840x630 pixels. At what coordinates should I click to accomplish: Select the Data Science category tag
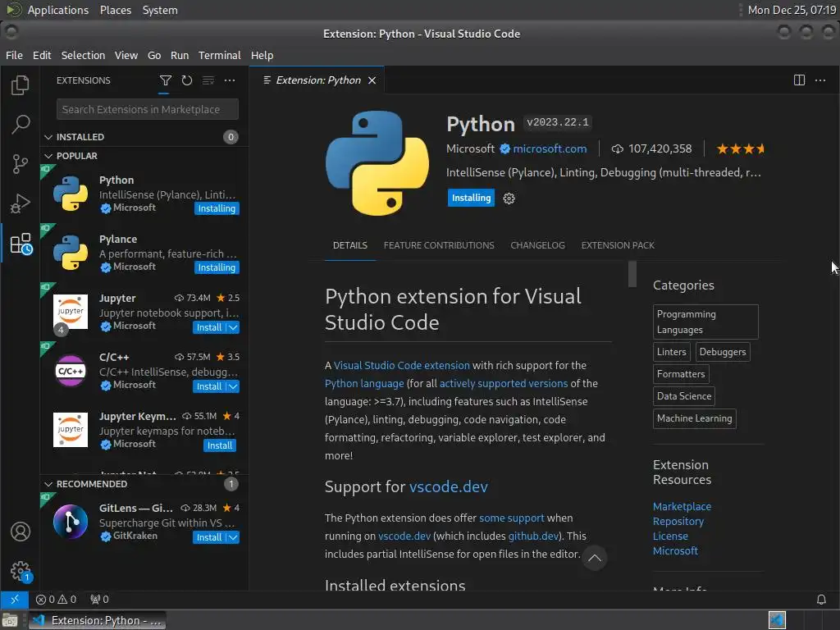pos(684,396)
